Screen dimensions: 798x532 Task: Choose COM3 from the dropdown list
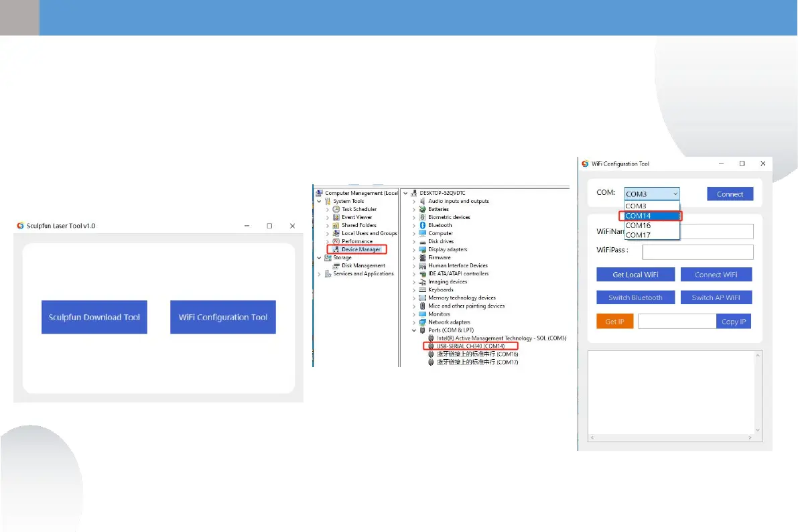(x=652, y=206)
